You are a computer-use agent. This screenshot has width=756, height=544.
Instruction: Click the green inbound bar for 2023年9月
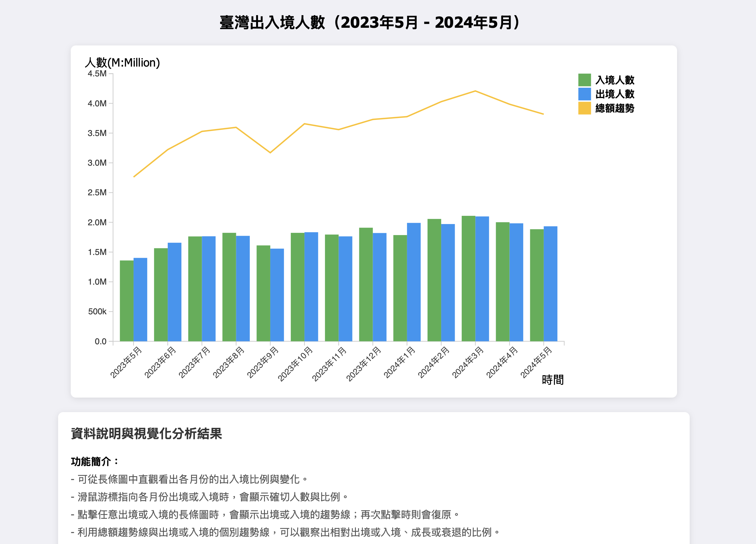coord(263,293)
